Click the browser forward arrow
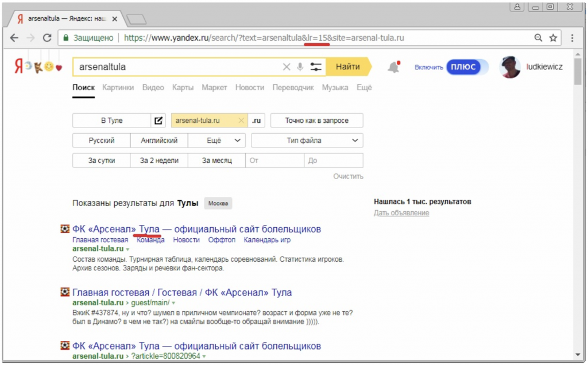588x365 pixels. [31, 38]
